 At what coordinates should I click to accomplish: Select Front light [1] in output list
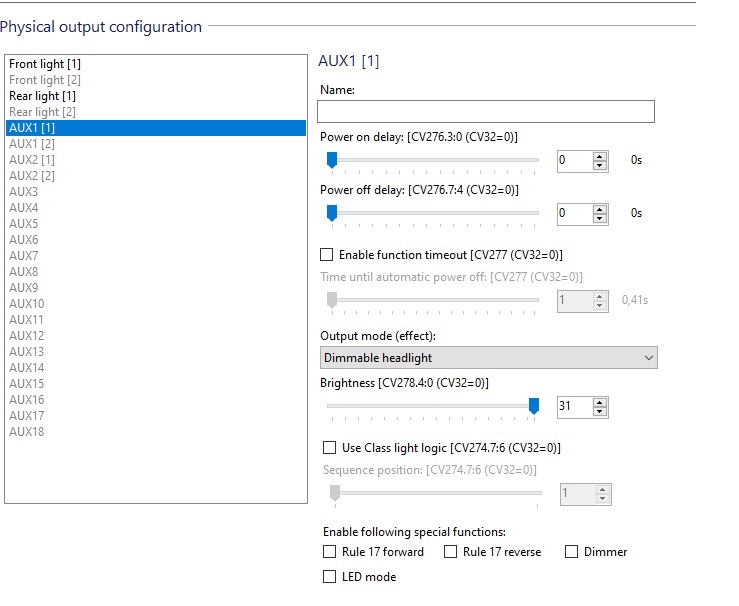[x=156, y=64]
